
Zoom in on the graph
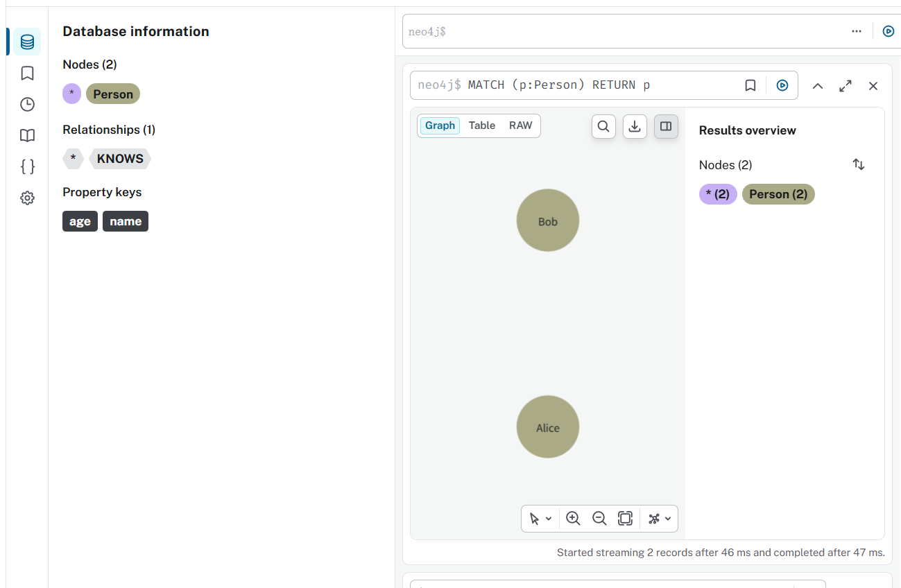tap(573, 519)
